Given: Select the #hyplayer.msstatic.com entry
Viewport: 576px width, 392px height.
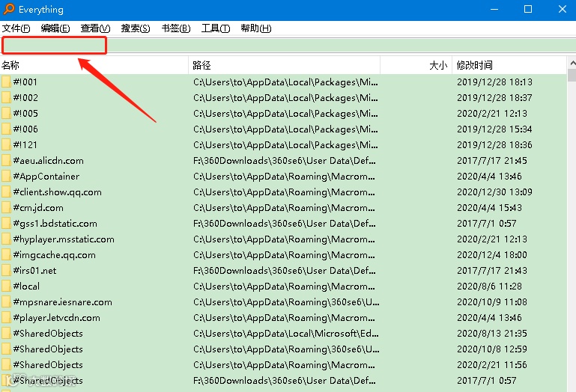Looking at the screenshot, I should coord(64,239).
